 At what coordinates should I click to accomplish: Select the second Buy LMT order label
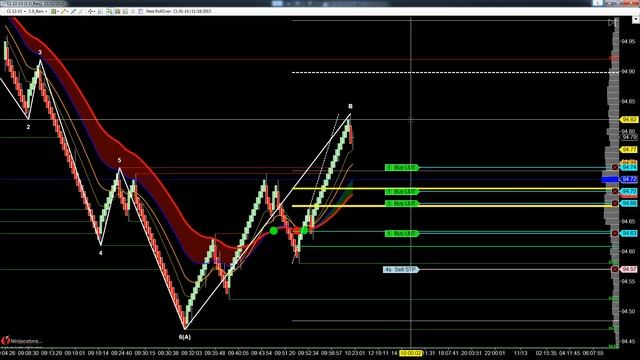click(x=402, y=191)
